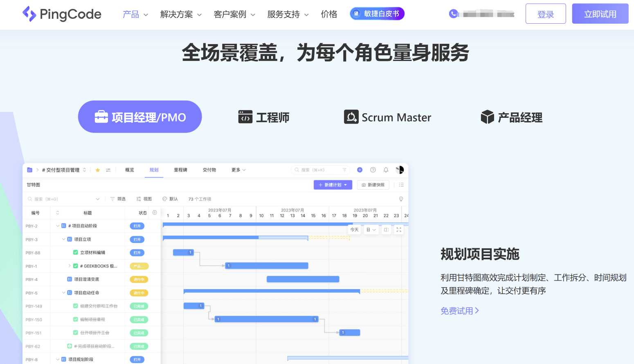The image size is (634, 364).
Task: Click the top search box 搜索 (⌘+K)
Action: pyautogui.click(x=321, y=170)
